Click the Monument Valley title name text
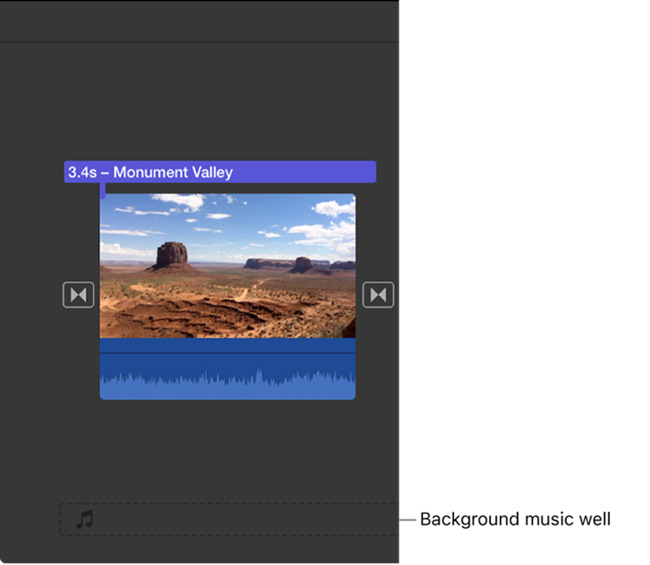650x565 pixels. click(x=173, y=172)
